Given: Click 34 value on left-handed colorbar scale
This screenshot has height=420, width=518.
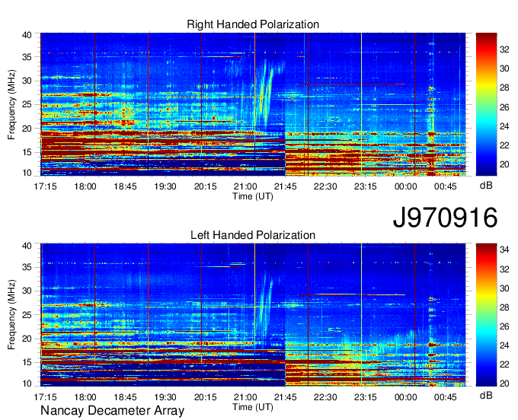Looking at the screenshot, I should point(504,250).
